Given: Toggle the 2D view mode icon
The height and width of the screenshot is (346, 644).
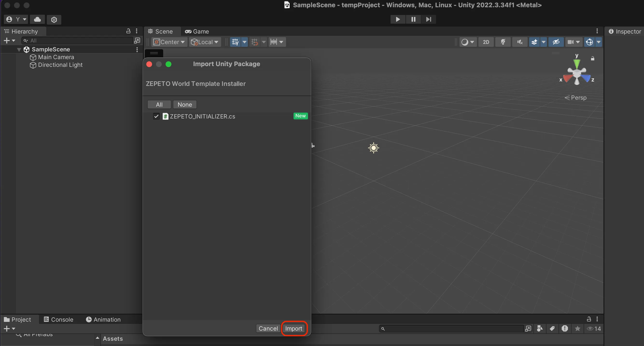Looking at the screenshot, I should pyautogui.click(x=486, y=41).
